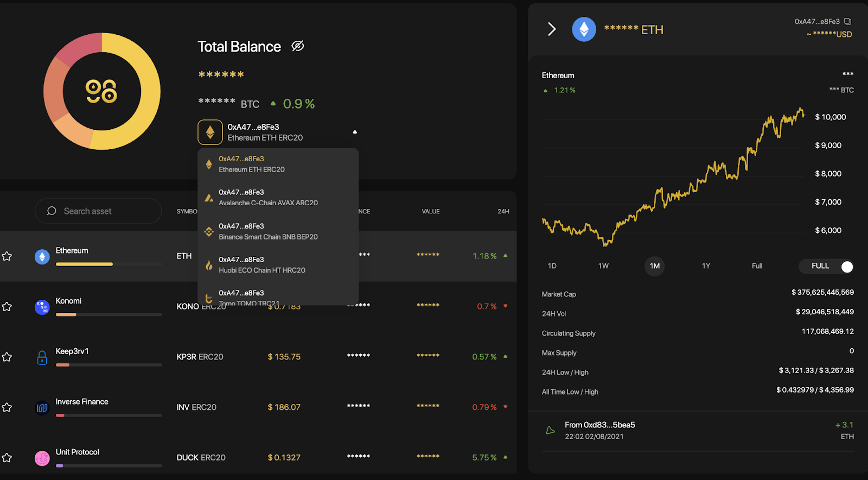This screenshot has width=868, height=480.
Task: Click Unit Protocol 5.75 % change value
Action: [484, 458]
